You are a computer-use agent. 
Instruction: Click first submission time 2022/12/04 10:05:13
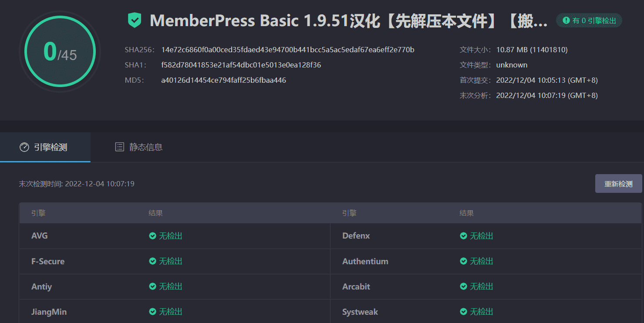point(547,80)
